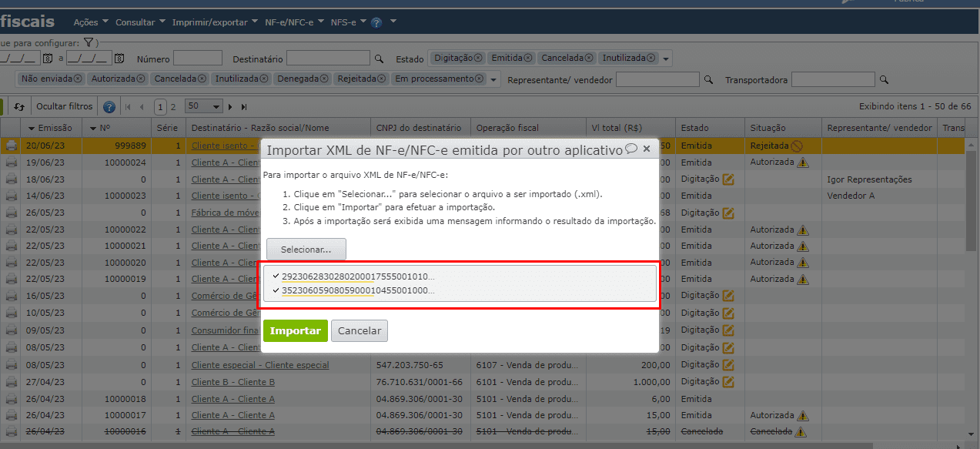Click Cancelar in the import dialog
980x449 pixels.
point(360,330)
